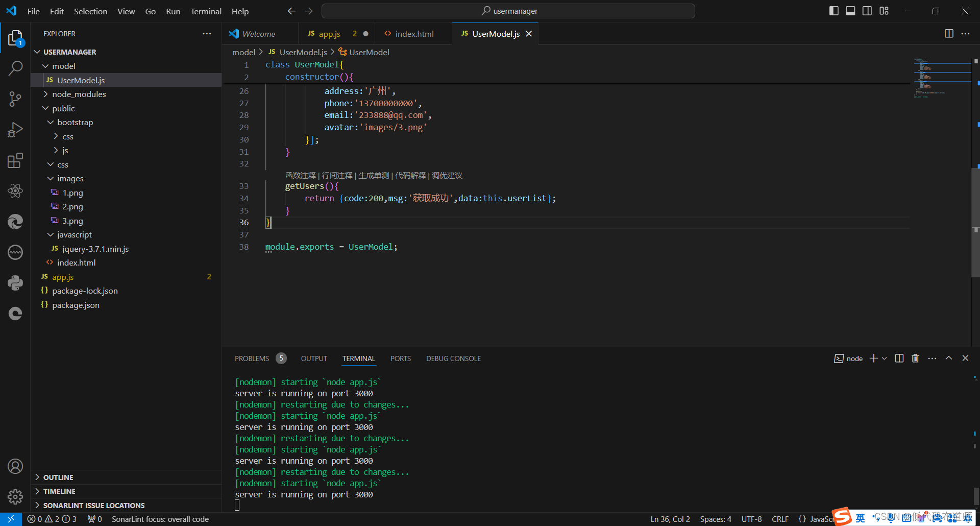Click the 函数注释 code lens link
Viewport: 980px width, 526px height.
point(301,175)
